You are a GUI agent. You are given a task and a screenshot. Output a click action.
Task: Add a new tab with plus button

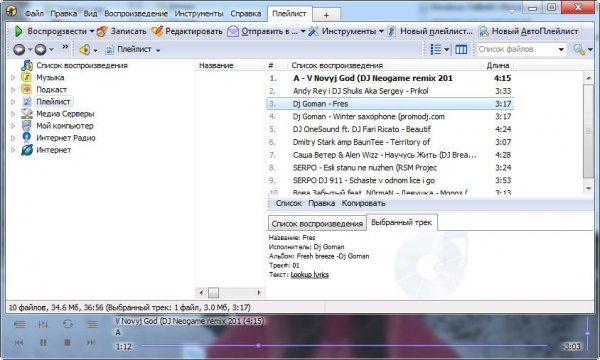click(x=326, y=15)
